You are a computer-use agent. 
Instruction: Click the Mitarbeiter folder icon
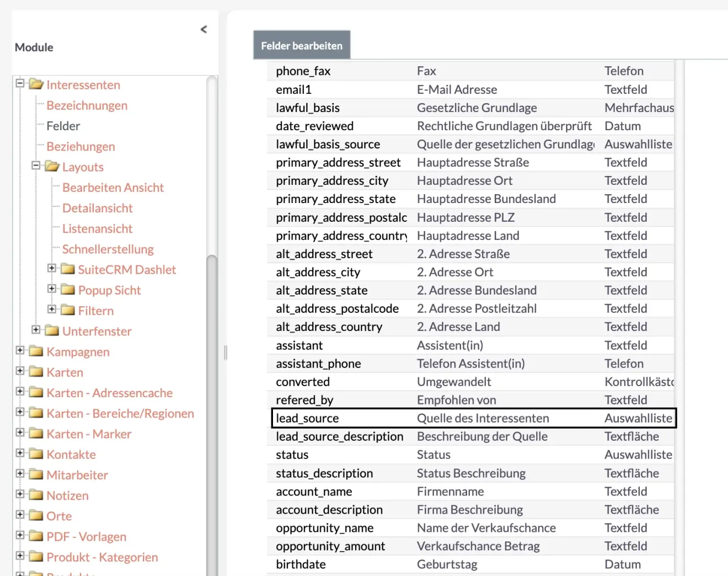[35, 474]
